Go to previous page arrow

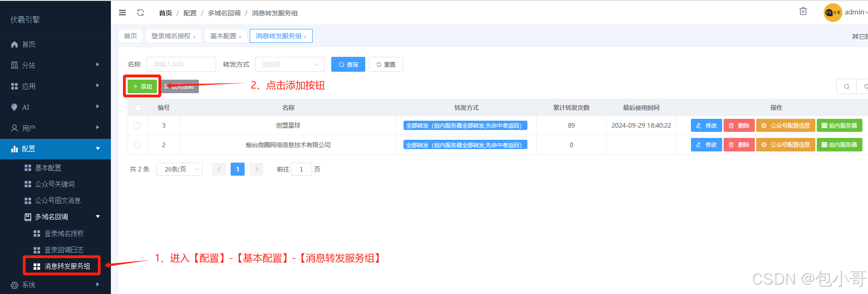(219, 169)
